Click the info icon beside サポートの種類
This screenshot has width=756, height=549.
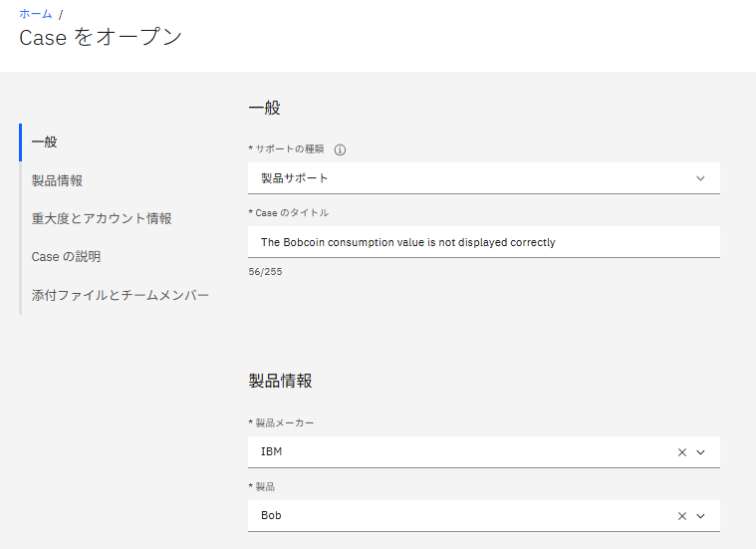point(340,149)
